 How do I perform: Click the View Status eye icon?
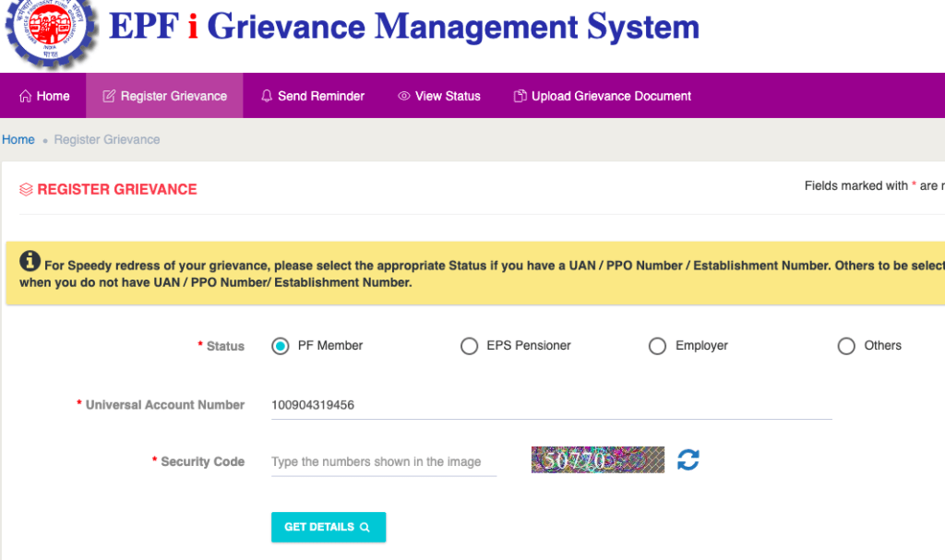click(404, 96)
